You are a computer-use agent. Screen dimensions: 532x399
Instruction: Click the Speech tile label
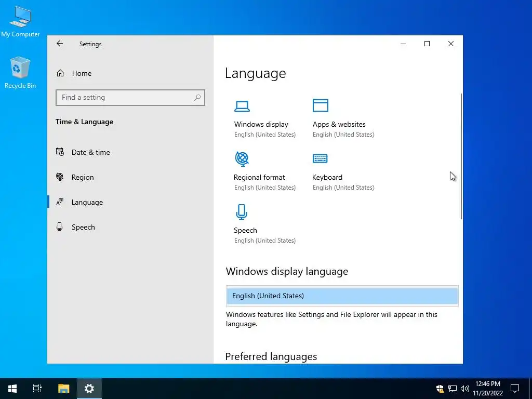pyautogui.click(x=245, y=230)
